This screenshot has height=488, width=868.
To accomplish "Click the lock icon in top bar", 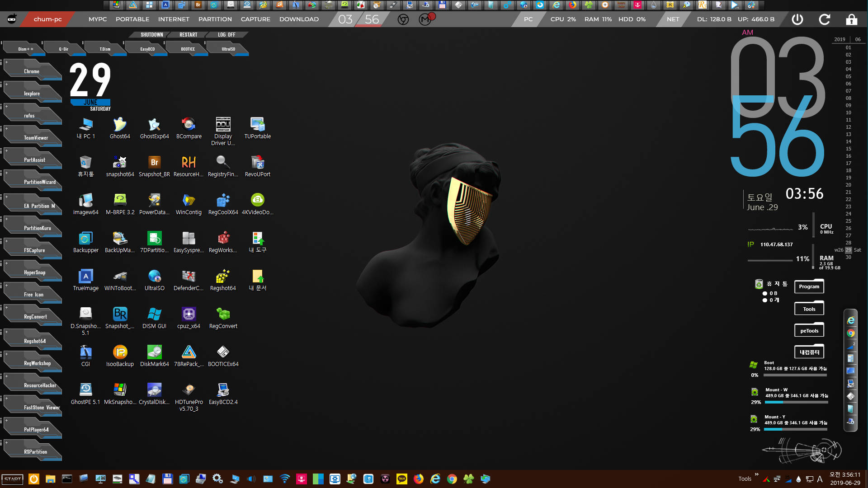I will (852, 19).
